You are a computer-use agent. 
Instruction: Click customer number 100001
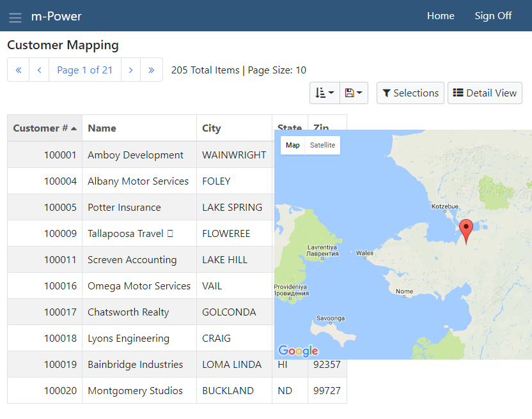60,155
